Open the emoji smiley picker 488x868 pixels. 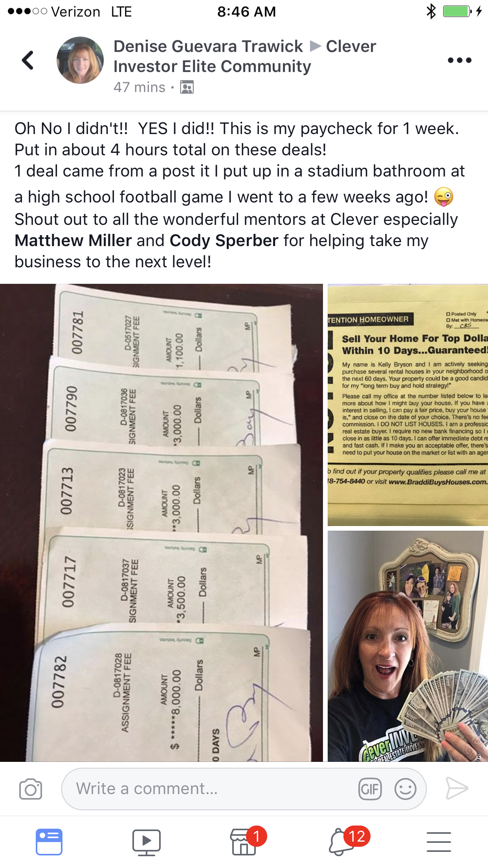[x=405, y=789]
